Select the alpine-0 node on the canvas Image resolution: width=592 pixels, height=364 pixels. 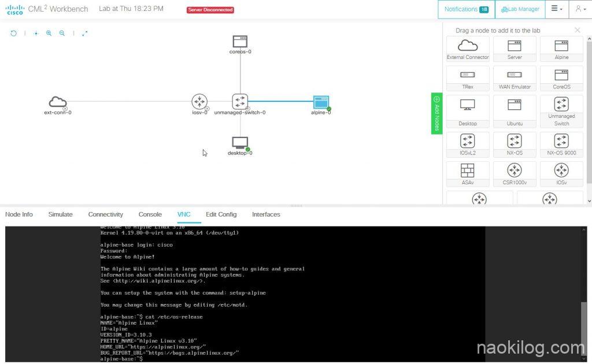tap(321, 102)
